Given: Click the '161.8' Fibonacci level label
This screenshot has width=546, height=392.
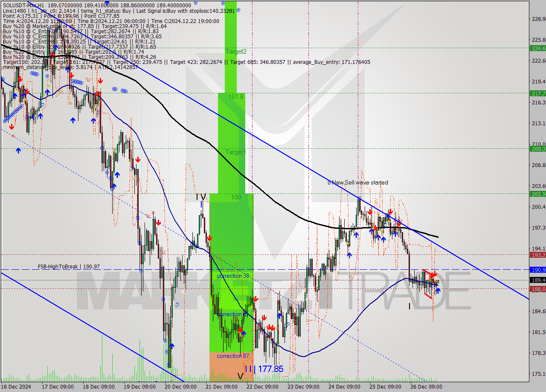Looking at the screenshot, I should (236, 97).
